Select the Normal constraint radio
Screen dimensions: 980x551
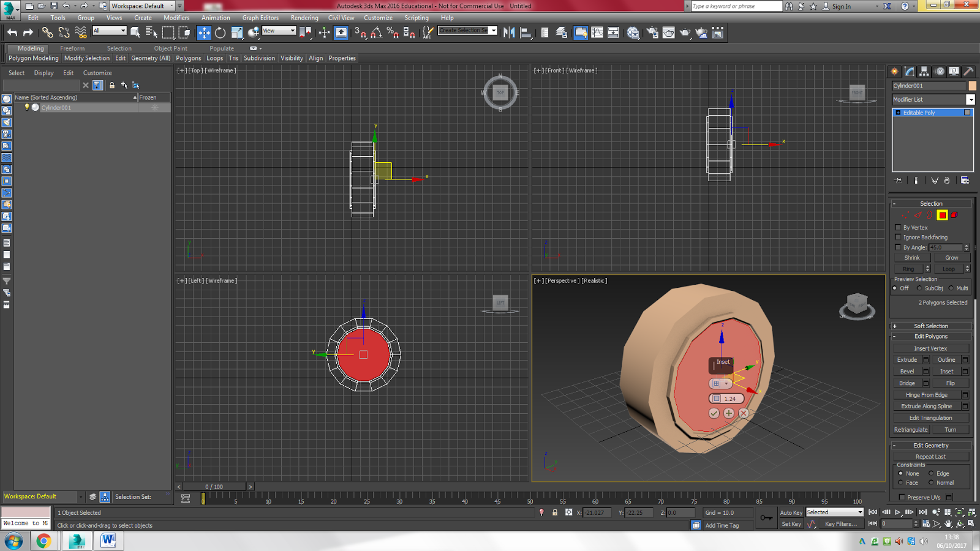click(931, 482)
